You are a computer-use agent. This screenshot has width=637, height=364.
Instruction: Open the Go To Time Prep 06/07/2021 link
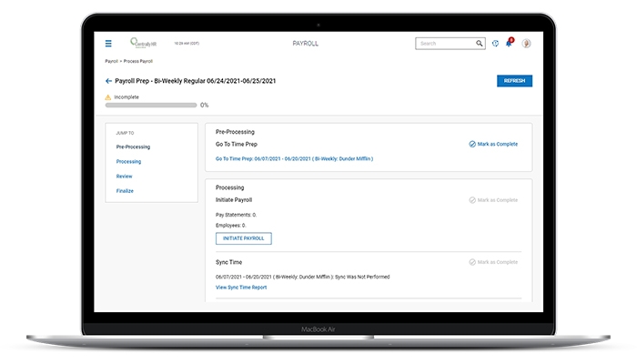[x=294, y=159]
